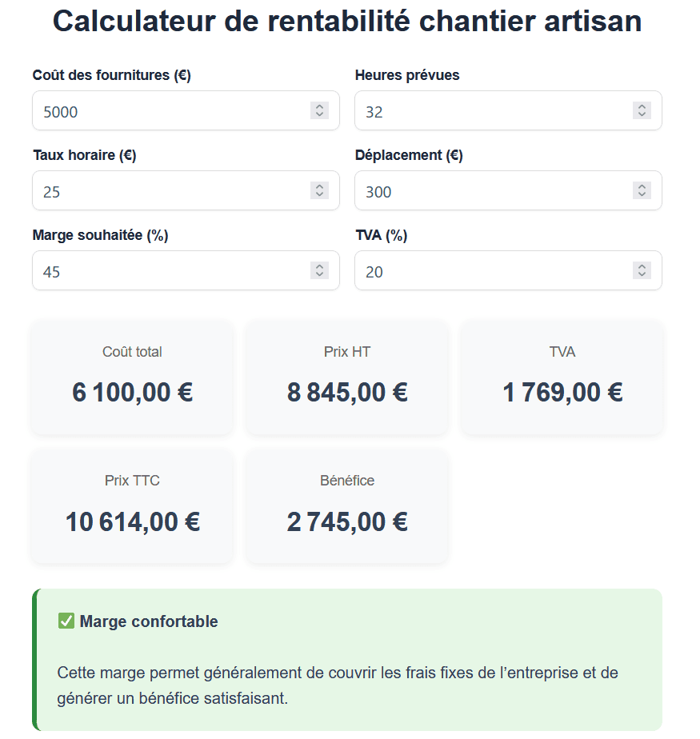
Task: Focus the Marge souhaitée percentage field
Action: (x=186, y=270)
